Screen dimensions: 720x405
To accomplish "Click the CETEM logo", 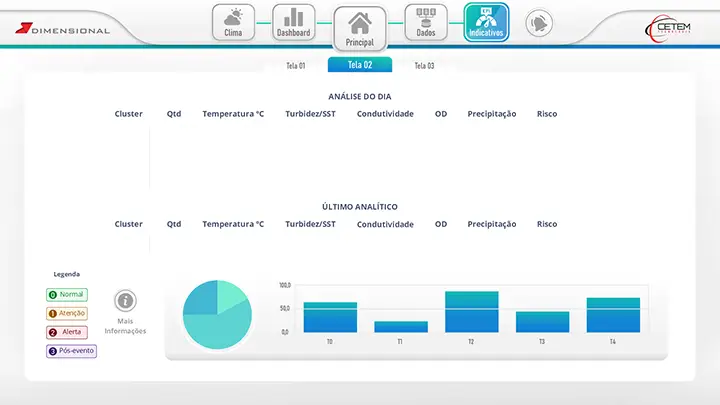I will (x=665, y=27).
